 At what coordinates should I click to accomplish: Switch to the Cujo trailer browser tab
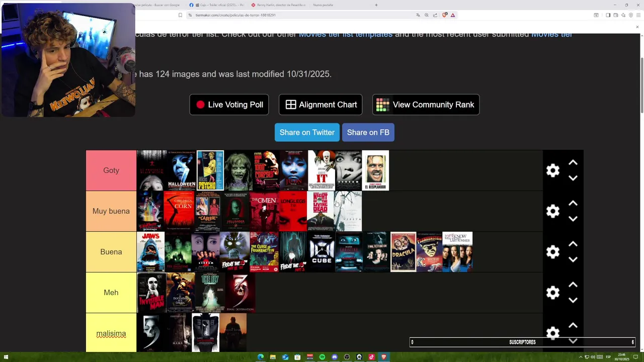coord(217,5)
